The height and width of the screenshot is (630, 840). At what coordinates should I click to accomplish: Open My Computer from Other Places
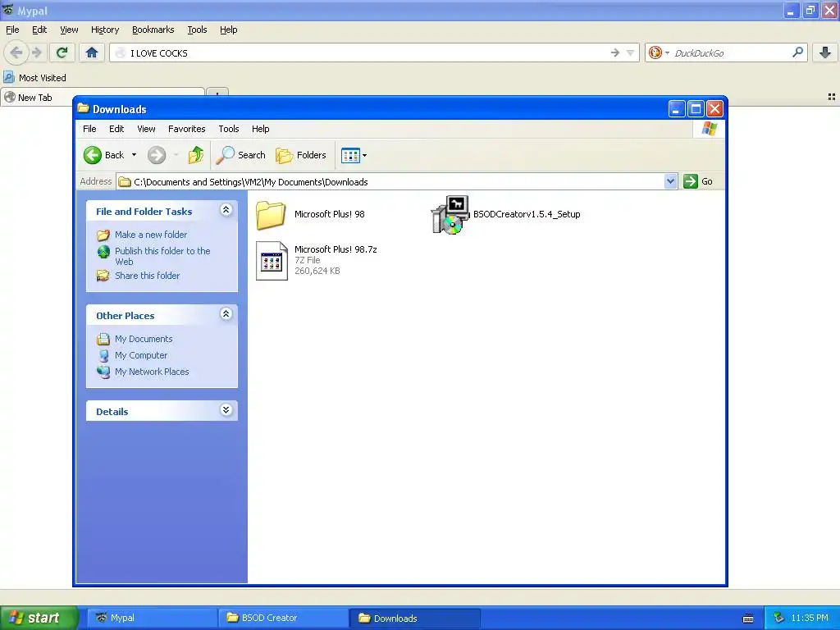(x=141, y=355)
